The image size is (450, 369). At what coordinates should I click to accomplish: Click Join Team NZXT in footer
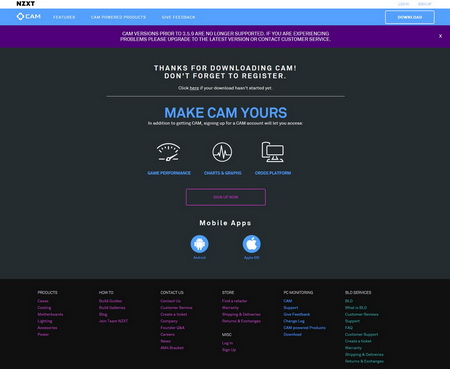click(x=113, y=321)
